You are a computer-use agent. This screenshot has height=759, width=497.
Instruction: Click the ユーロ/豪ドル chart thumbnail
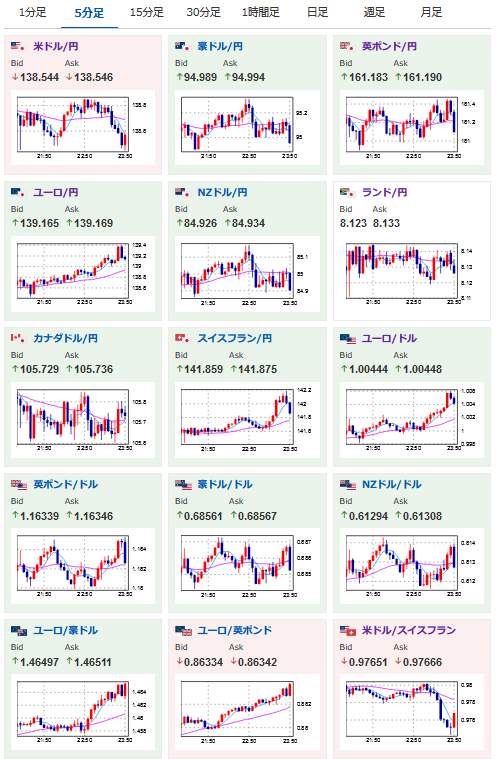coord(83,712)
